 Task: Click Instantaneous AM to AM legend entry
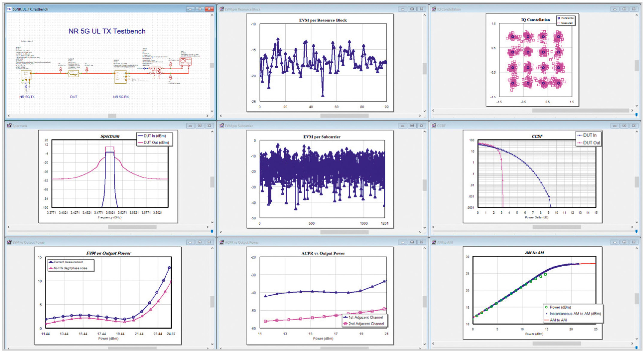tap(575, 314)
